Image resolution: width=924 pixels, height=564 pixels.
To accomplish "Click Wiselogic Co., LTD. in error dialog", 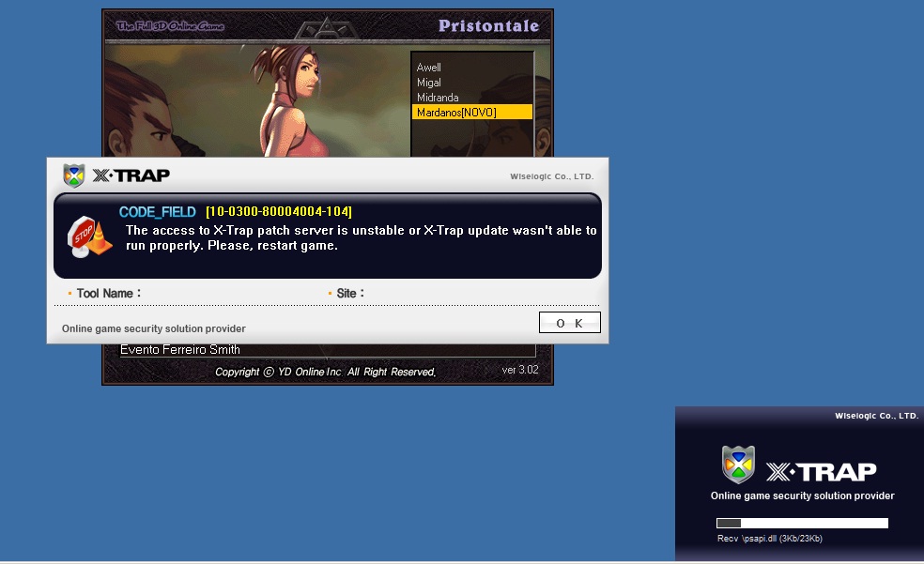I will 551,176.
